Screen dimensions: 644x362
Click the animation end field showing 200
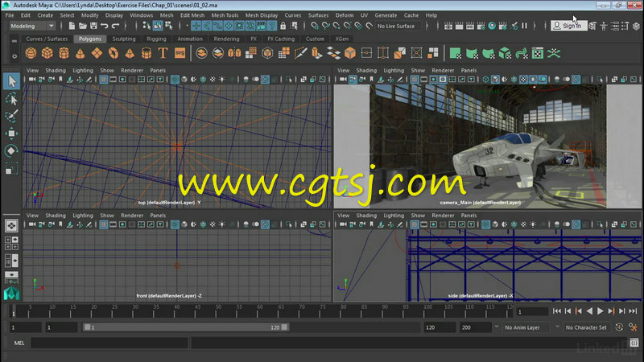tap(476, 327)
